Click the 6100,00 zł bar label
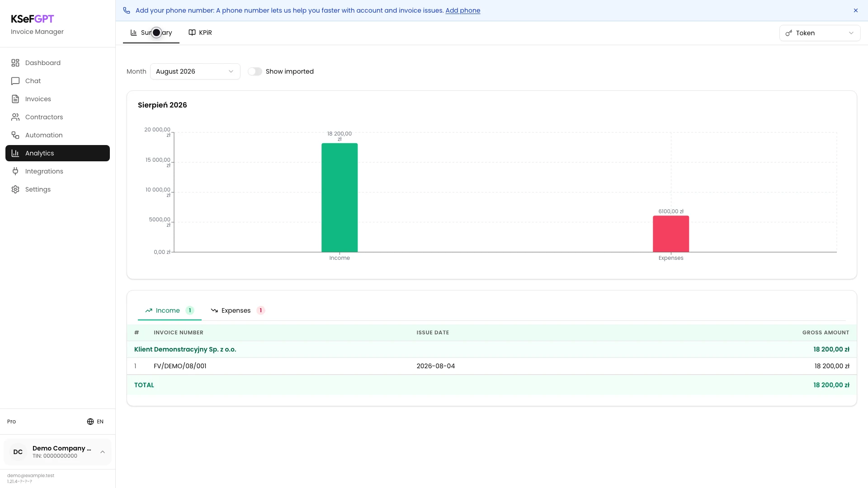868x488 pixels. point(671,211)
